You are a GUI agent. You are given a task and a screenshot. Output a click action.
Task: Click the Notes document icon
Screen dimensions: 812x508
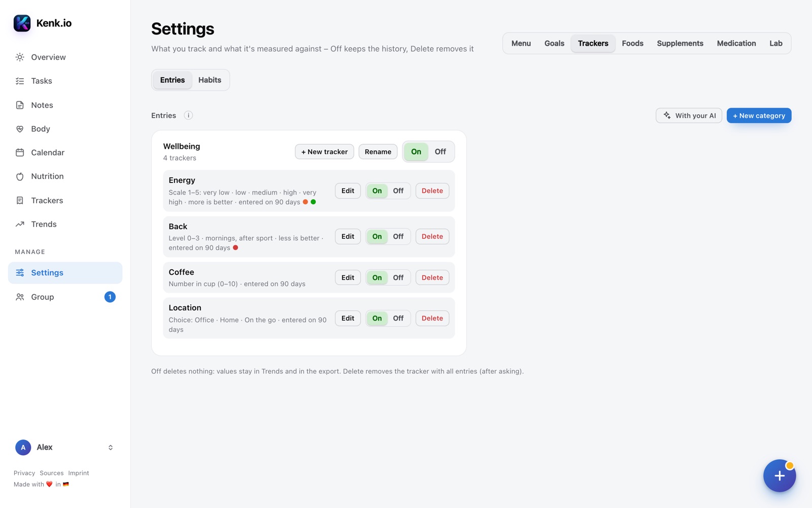[20, 105]
